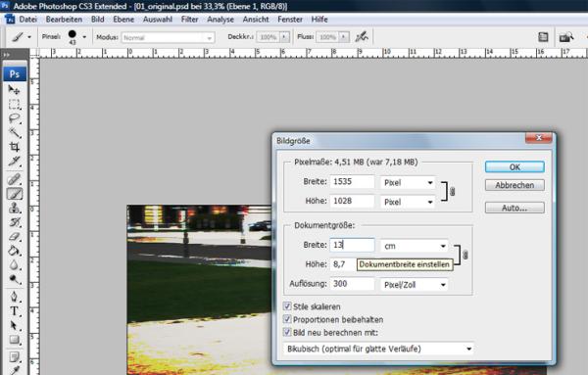Open the Datei menu
The width and height of the screenshot is (588, 375).
click(27, 20)
